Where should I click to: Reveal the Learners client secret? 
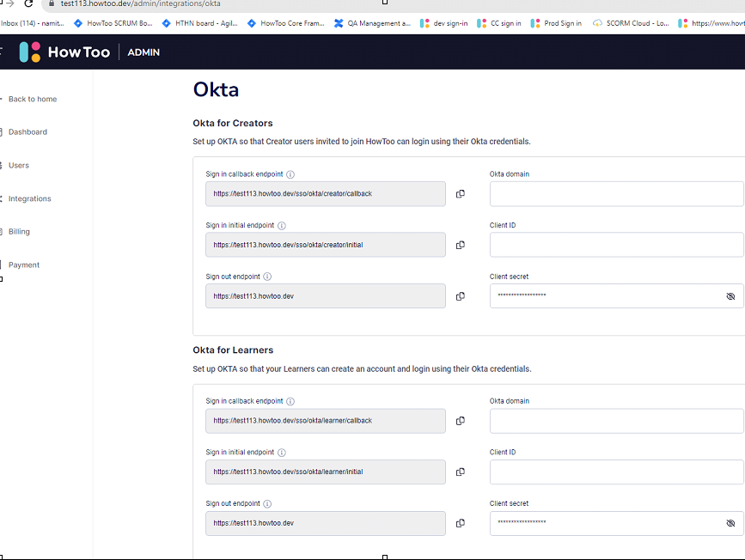click(730, 523)
